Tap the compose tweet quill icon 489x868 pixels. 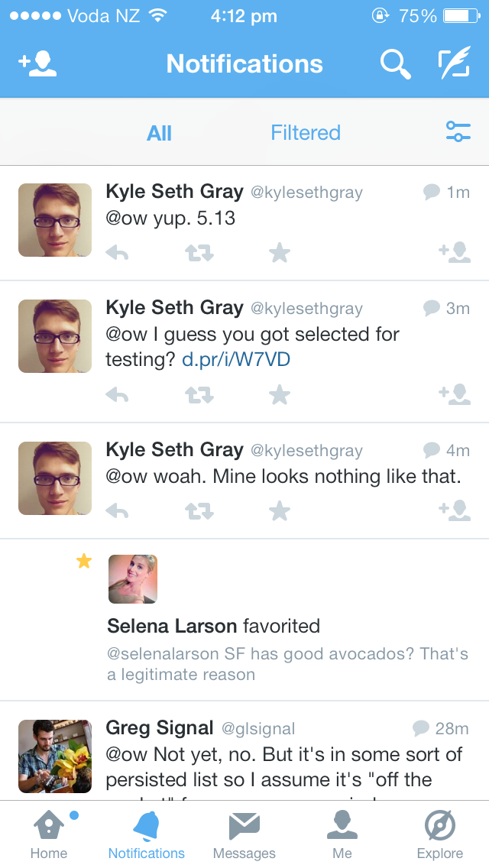point(454,64)
